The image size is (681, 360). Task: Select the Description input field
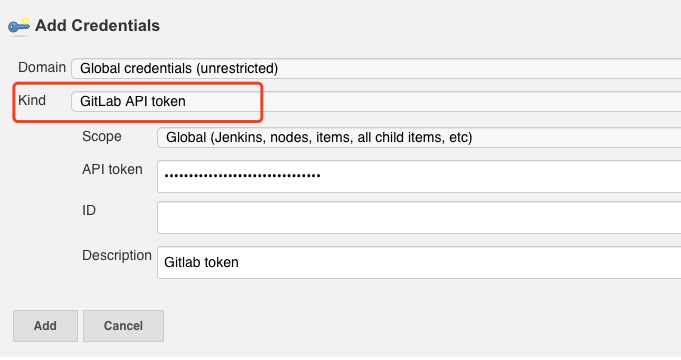point(419,262)
